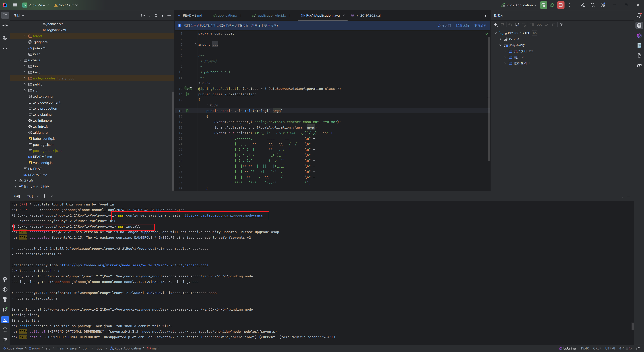
Task: Open the Commit tool window icon
Action: click(x=5, y=25)
